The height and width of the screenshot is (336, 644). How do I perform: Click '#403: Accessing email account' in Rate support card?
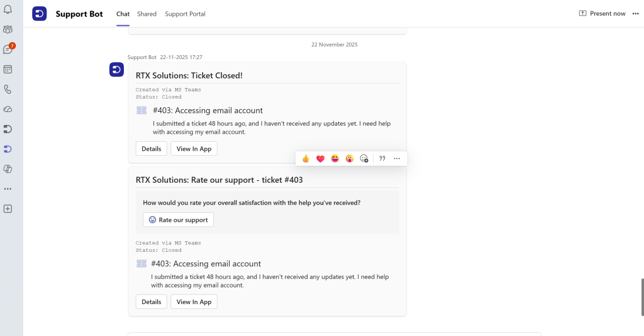point(206,264)
